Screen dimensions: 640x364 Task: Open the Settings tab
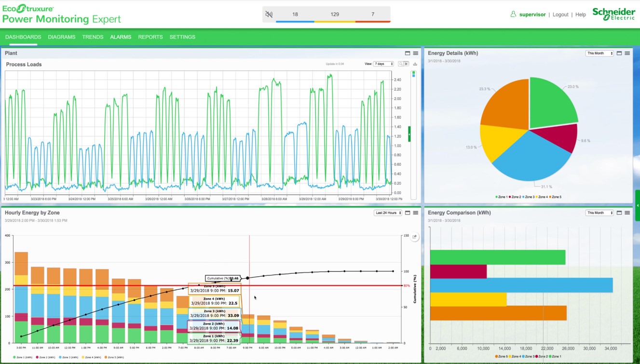tap(182, 37)
